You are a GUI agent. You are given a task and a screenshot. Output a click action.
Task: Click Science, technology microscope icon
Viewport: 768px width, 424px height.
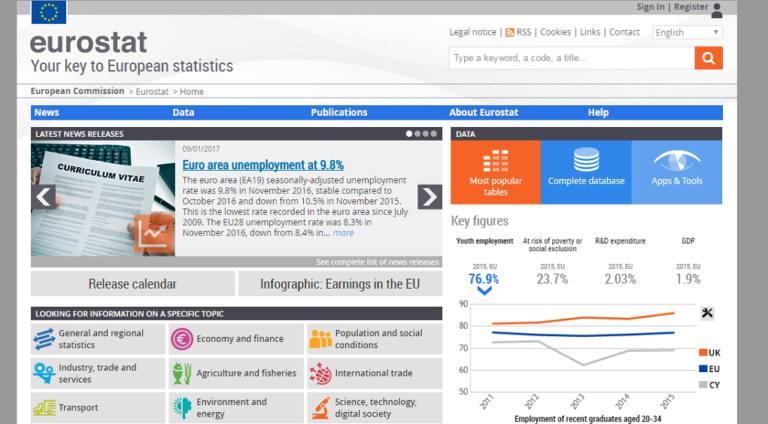pyautogui.click(x=320, y=408)
